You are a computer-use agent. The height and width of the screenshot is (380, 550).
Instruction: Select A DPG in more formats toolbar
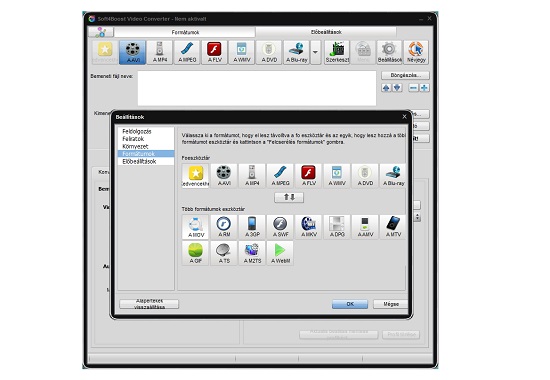coord(337,227)
